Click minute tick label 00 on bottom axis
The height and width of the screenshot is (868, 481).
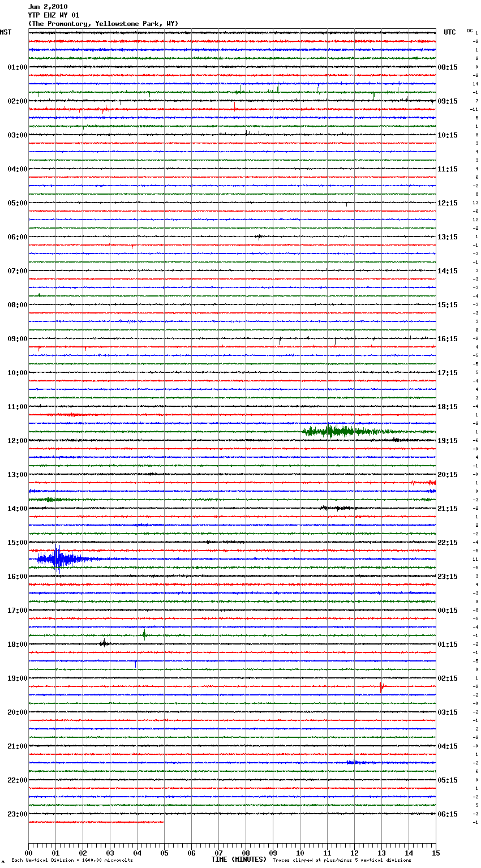click(x=28, y=853)
